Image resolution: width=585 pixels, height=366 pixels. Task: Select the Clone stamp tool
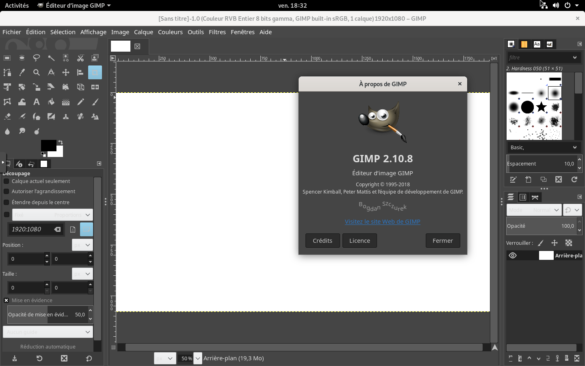click(66, 116)
